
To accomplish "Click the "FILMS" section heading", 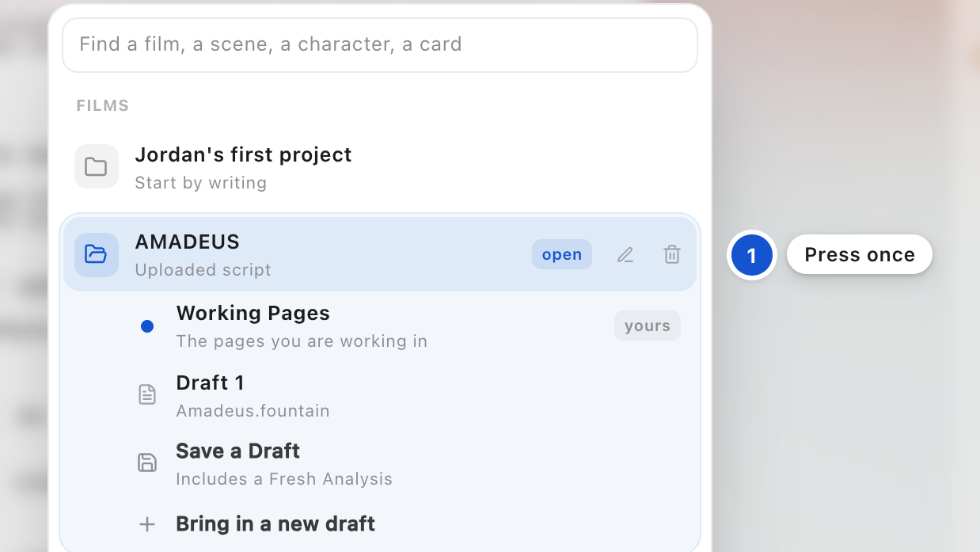I will [x=103, y=105].
